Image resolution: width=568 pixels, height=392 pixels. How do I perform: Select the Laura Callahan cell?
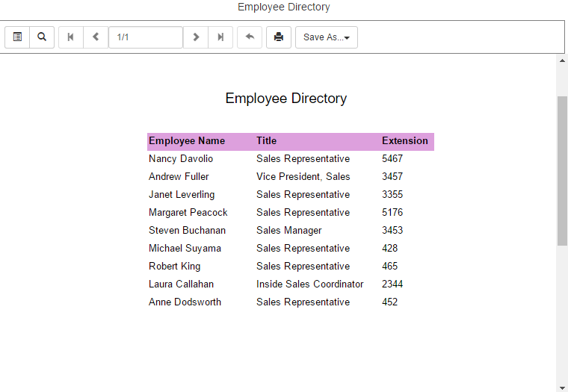click(181, 284)
